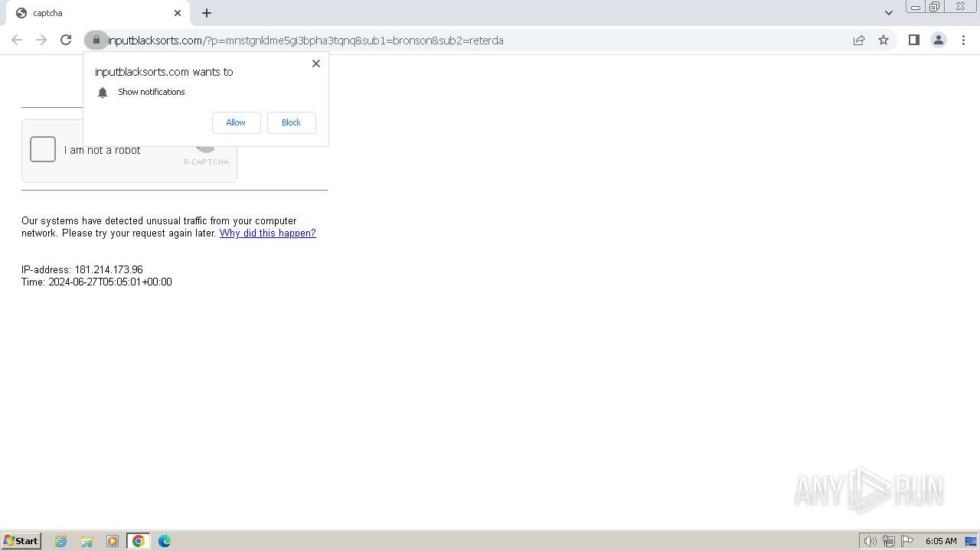Screen dimensions: 980x551
Task: Open Chrome three-dot menu
Action: (963, 40)
